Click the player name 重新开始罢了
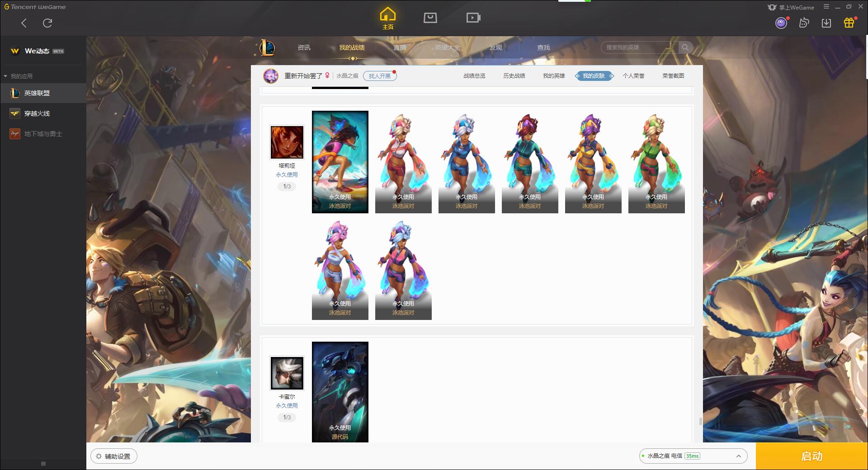This screenshot has width=868, height=470. coord(303,76)
